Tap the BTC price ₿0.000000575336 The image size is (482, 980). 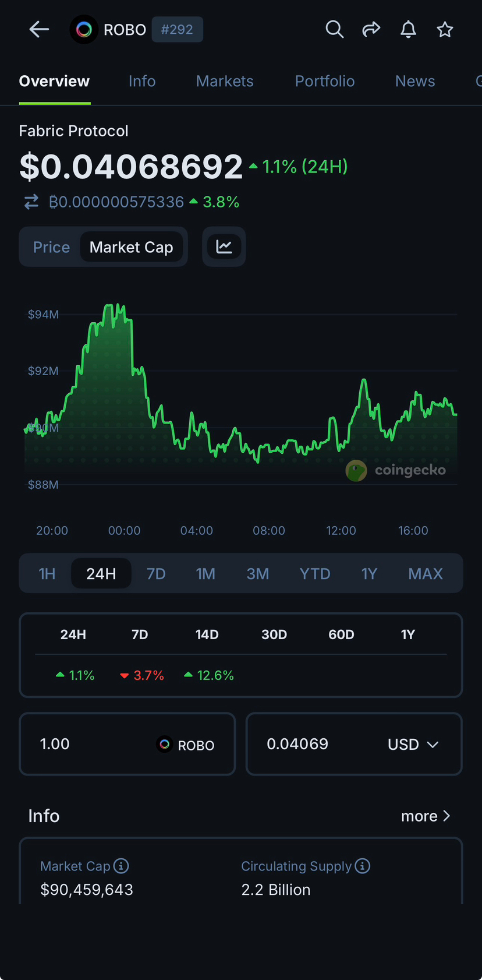click(116, 202)
